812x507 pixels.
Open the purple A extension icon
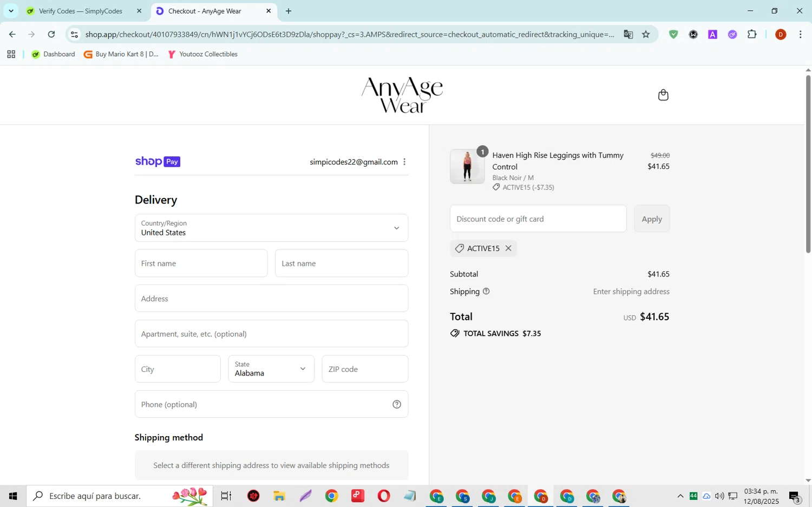pyautogui.click(x=712, y=35)
